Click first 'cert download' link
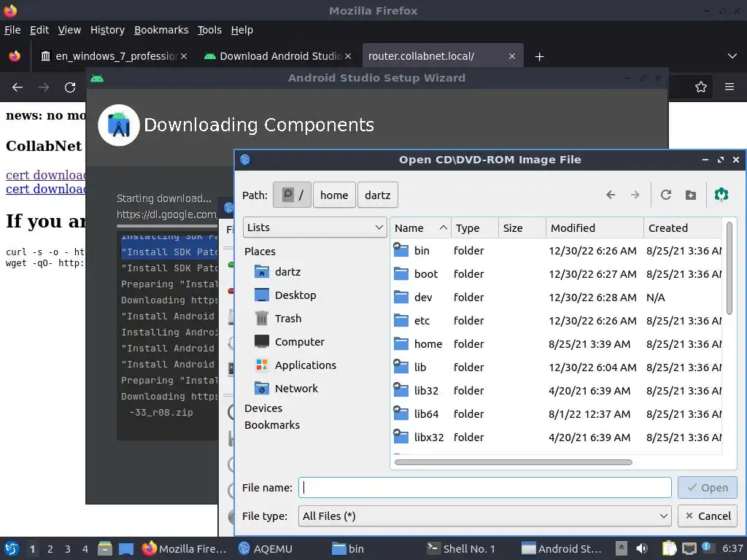This screenshot has width=747, height=560. coord(45,175)
